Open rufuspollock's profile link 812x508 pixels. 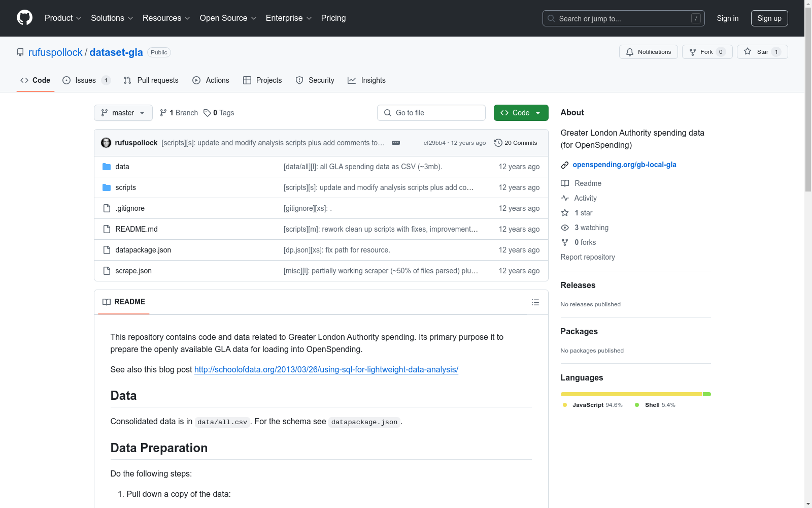(x=55, y=52)
